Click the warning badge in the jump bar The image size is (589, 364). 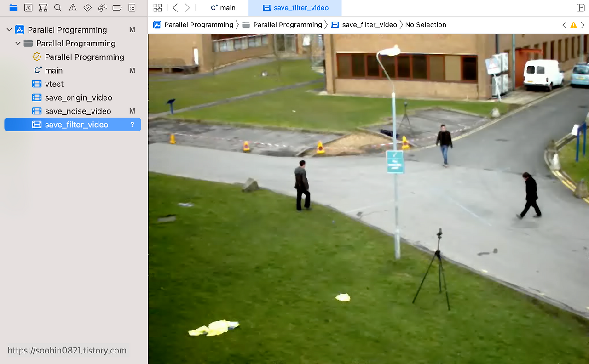click(x=573, y=25)
